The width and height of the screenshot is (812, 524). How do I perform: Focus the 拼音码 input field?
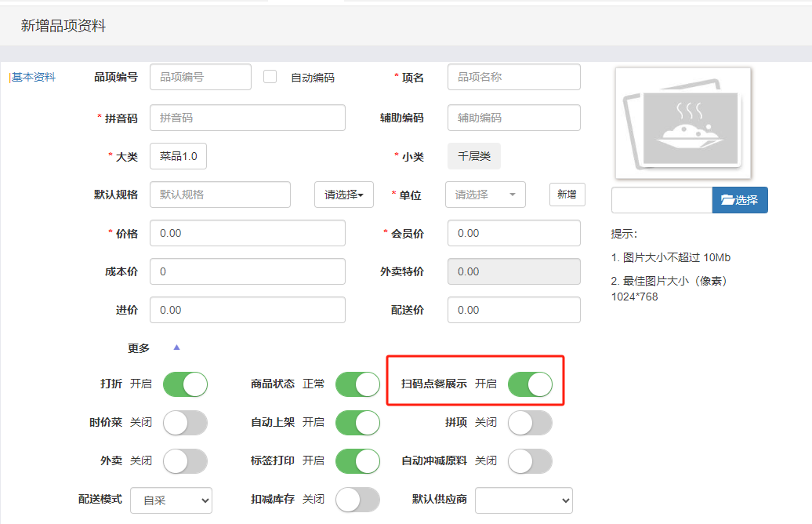point(248,118)
